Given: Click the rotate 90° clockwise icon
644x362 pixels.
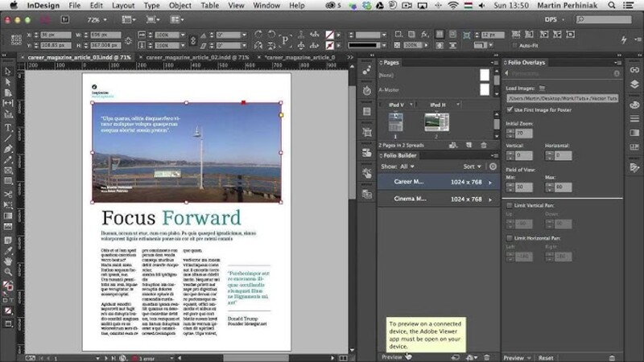Looking at the screenshot, I should [258, 35].
